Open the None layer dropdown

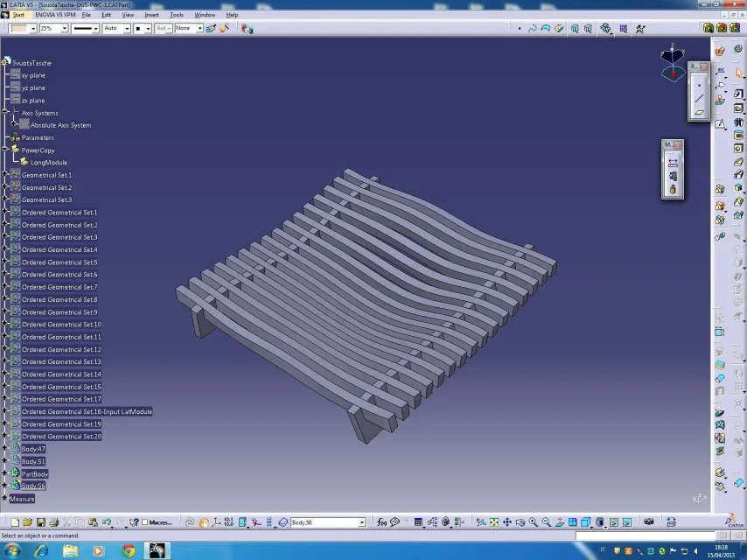(x=200, y=29)
